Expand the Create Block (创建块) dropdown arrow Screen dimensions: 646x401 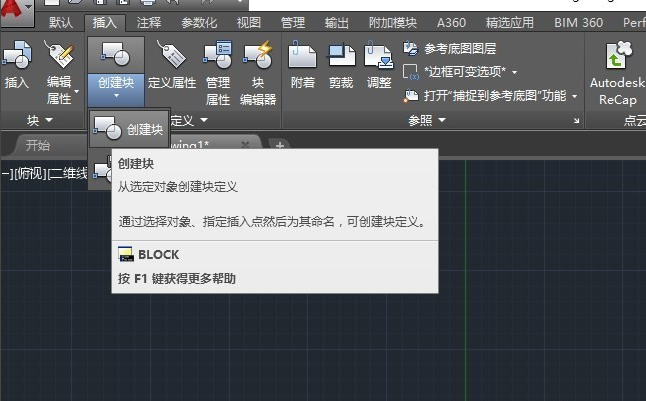point(116,97)
